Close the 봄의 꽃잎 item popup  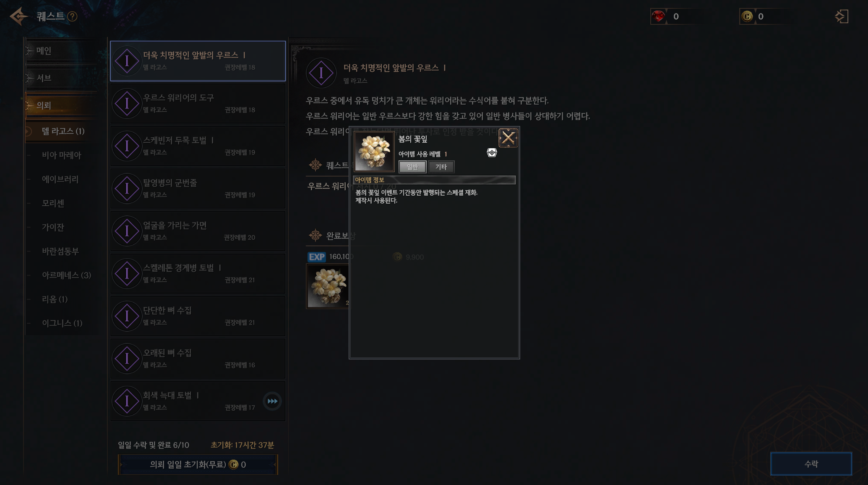tap(508, 138)
